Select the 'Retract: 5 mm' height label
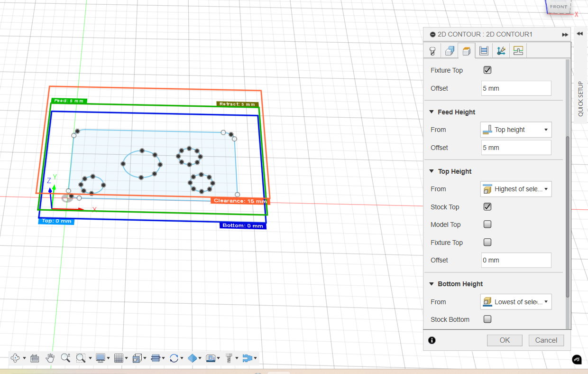The height and width of the screenshot is (374, 588). 238,104
